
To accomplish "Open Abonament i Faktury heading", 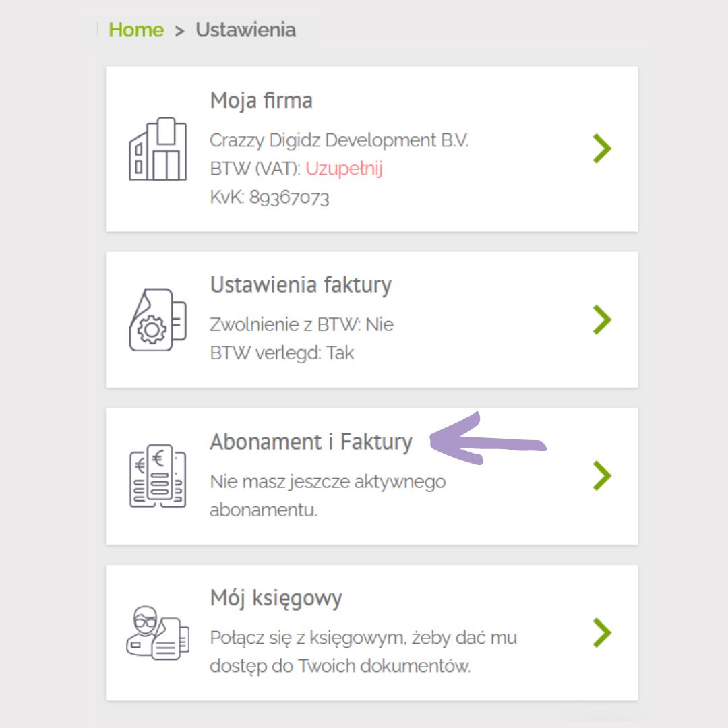I will [311, 442].
